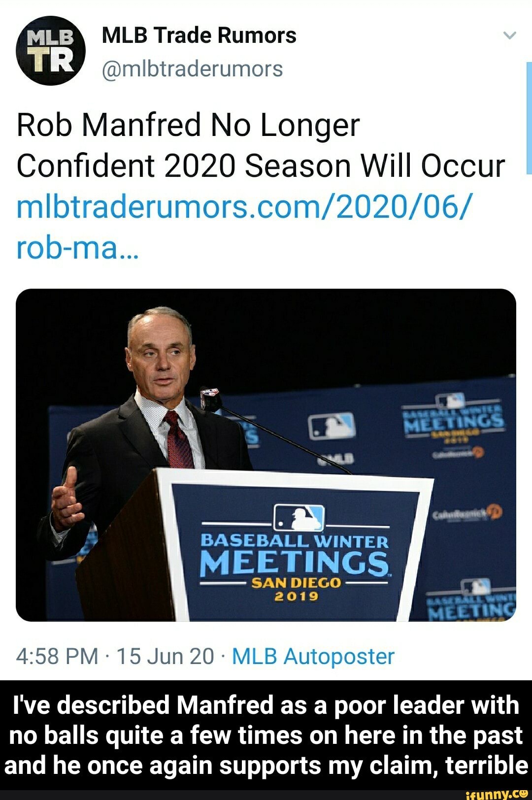Screen dimensions: 532x800
Task: Open the mlbtraderumors.com article link
Action: (244, 227)
